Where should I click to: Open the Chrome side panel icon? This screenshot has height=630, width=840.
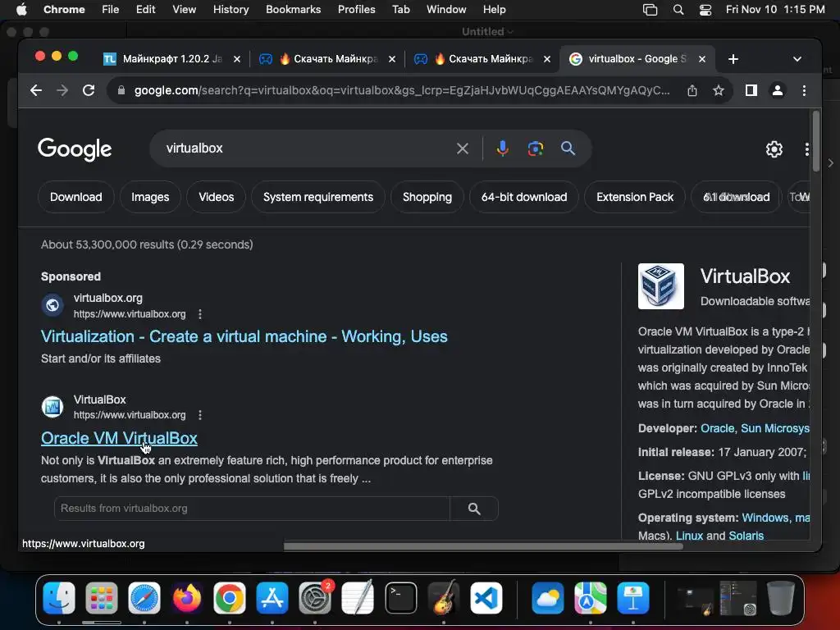point(751,90)
